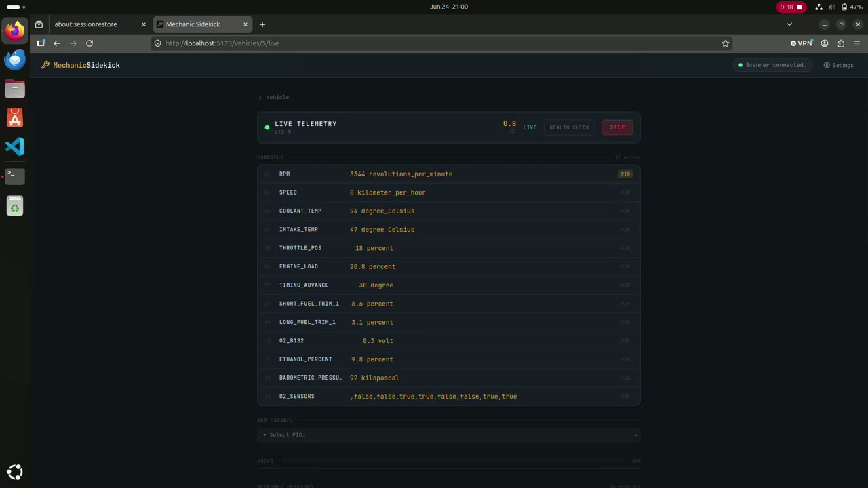The width and height of the screenshot is (868, 488).
Task: Click the MechanicSidekick wrench logo
Action: [x=45, y=65]
